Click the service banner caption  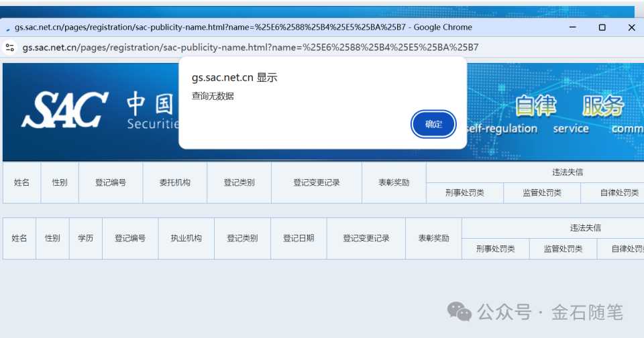point(571,129)
